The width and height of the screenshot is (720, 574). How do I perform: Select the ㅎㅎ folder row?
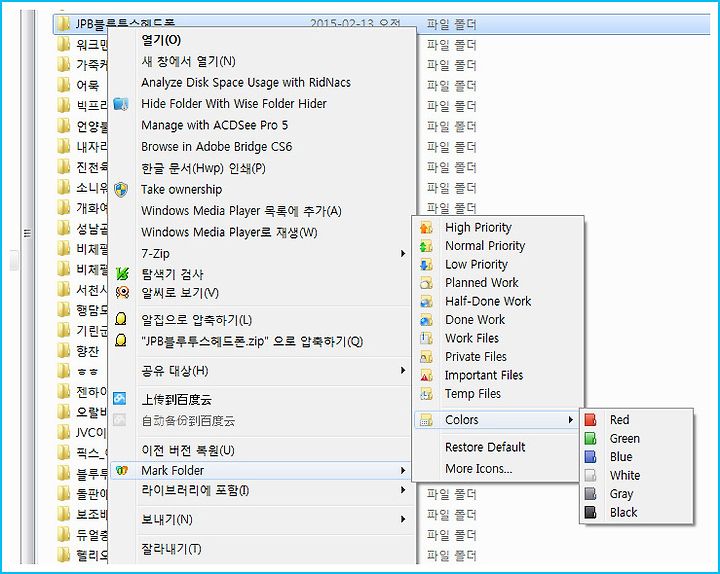82,371
